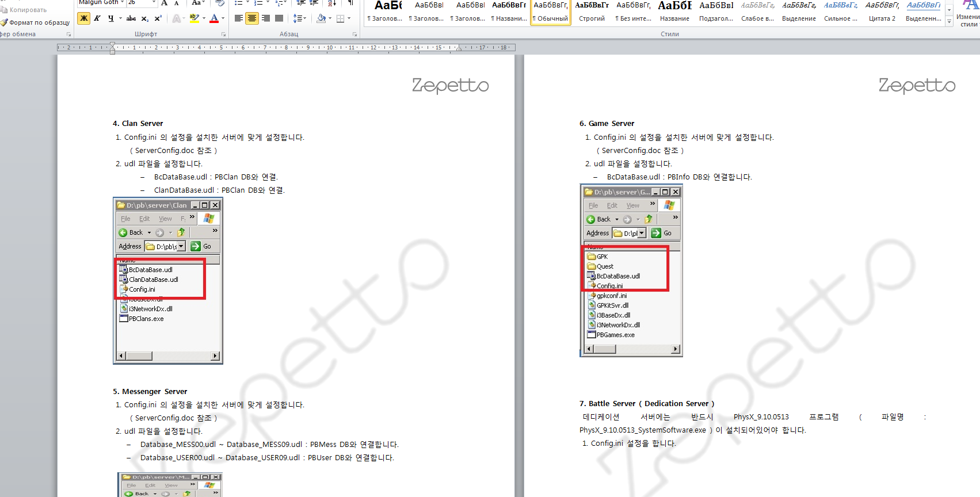Click the horizontal ruler above the left page
The height and width of the screenshot is (497, 980).
286,48
